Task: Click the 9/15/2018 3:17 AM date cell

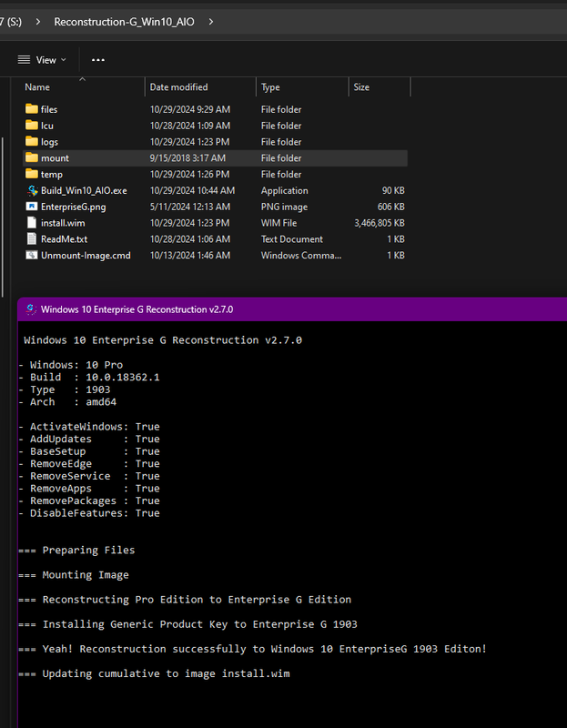Action: pyautogui.click(x=187, y=158)
